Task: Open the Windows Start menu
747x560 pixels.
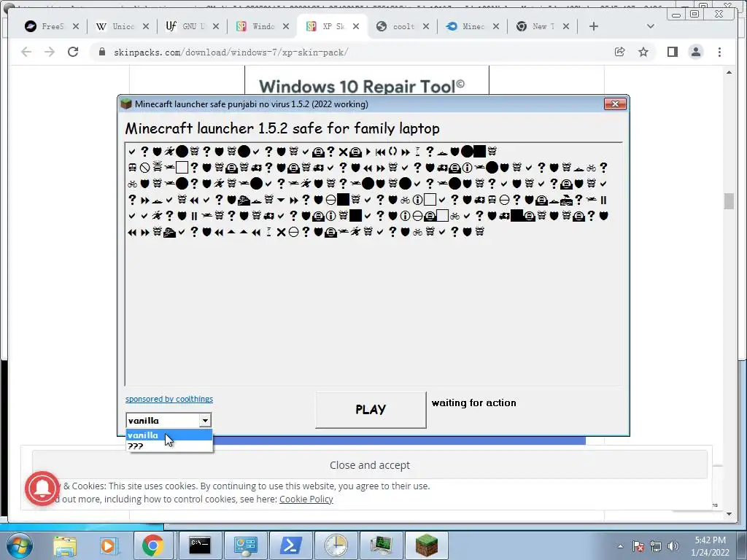Action: click(19, 545)
